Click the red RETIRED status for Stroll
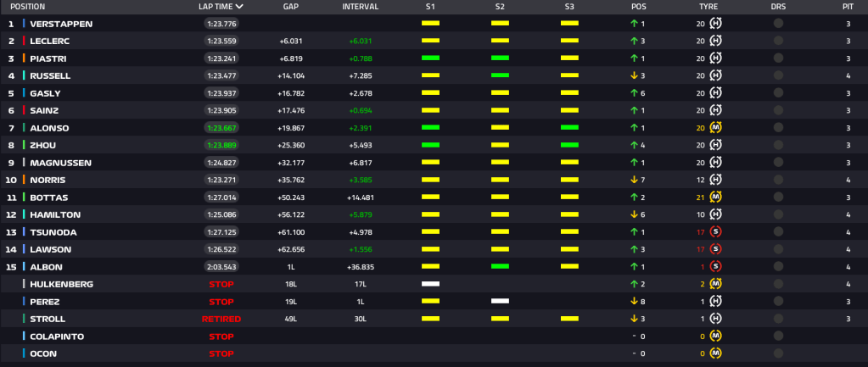 point(221,319)
